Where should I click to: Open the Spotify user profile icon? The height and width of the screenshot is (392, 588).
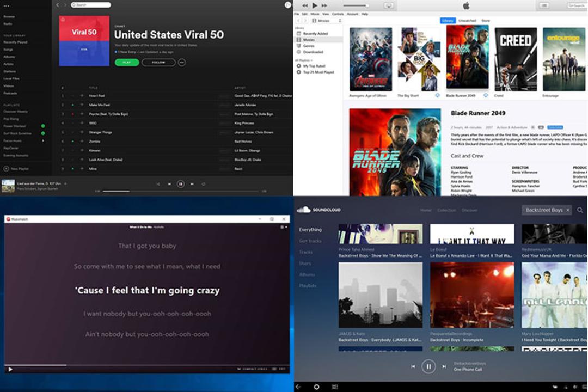pos(287,5)
